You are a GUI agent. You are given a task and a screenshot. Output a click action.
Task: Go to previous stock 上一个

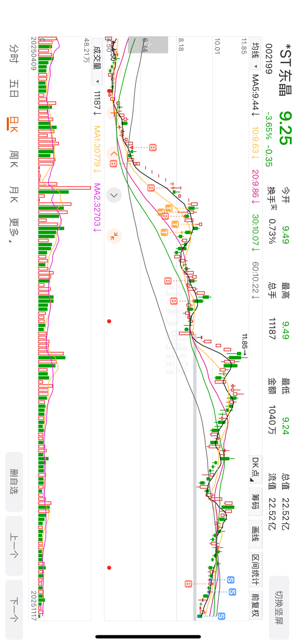click(x=14, y=546)
